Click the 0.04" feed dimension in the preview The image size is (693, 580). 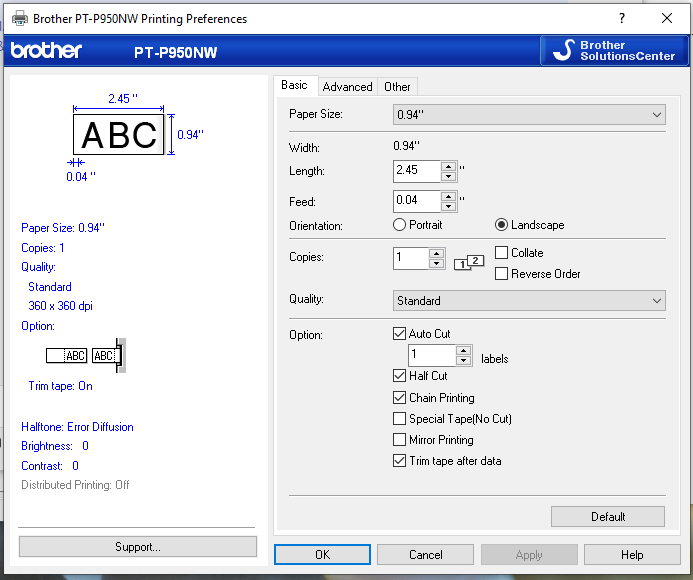[81, 176]
